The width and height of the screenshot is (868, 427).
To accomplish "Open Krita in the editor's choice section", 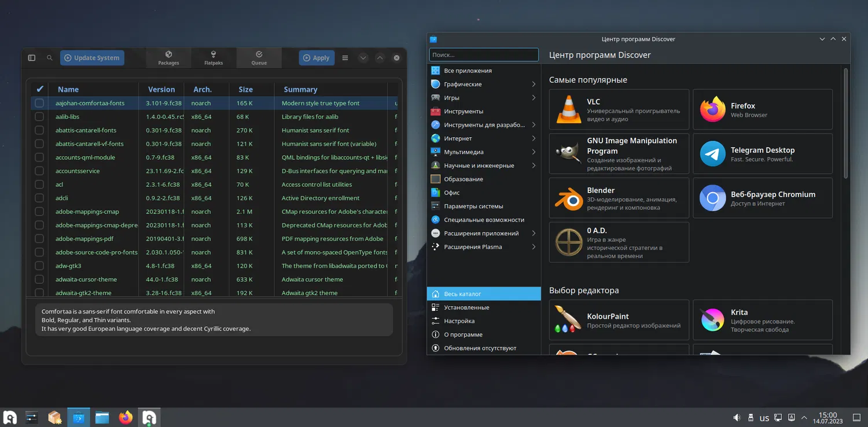I will (762, 320).
